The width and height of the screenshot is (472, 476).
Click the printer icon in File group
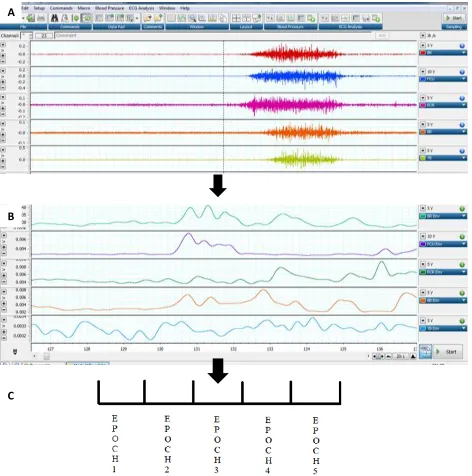[41, 18]
